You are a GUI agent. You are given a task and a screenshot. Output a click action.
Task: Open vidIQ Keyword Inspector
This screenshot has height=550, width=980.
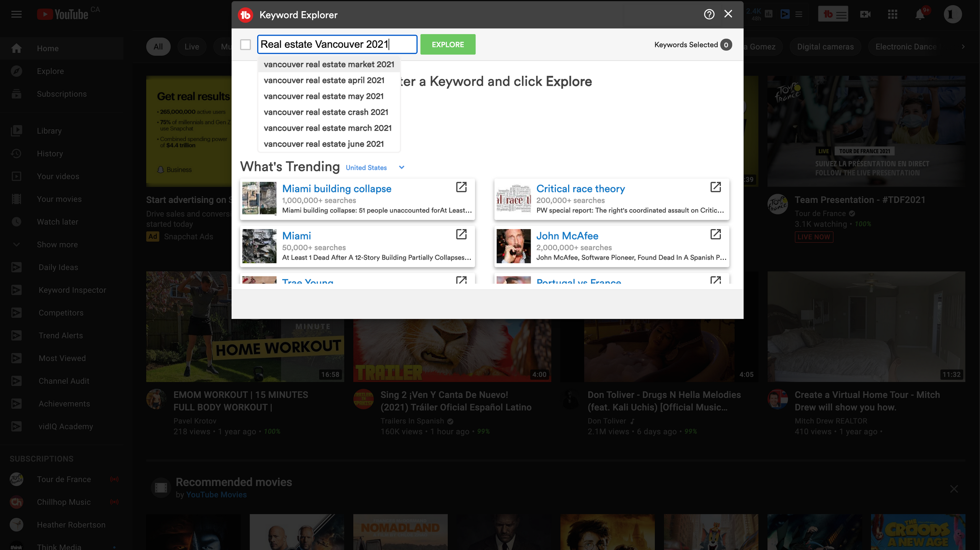pos(62,290)
